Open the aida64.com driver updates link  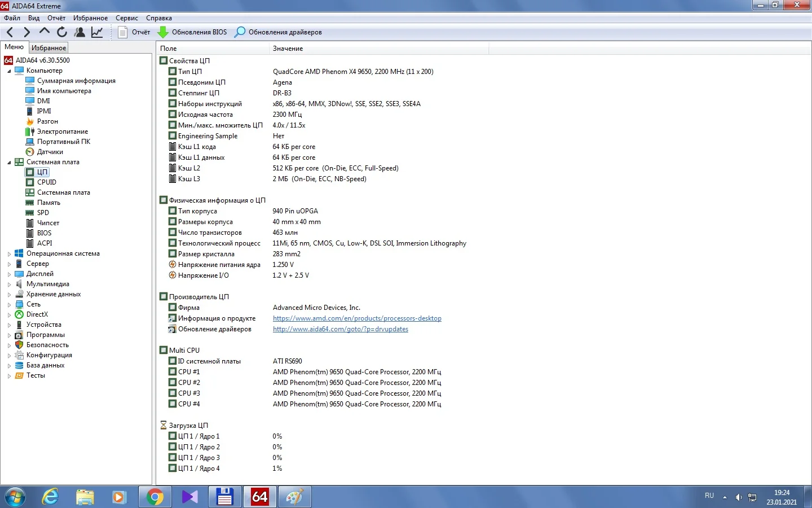tap(341, 329)
